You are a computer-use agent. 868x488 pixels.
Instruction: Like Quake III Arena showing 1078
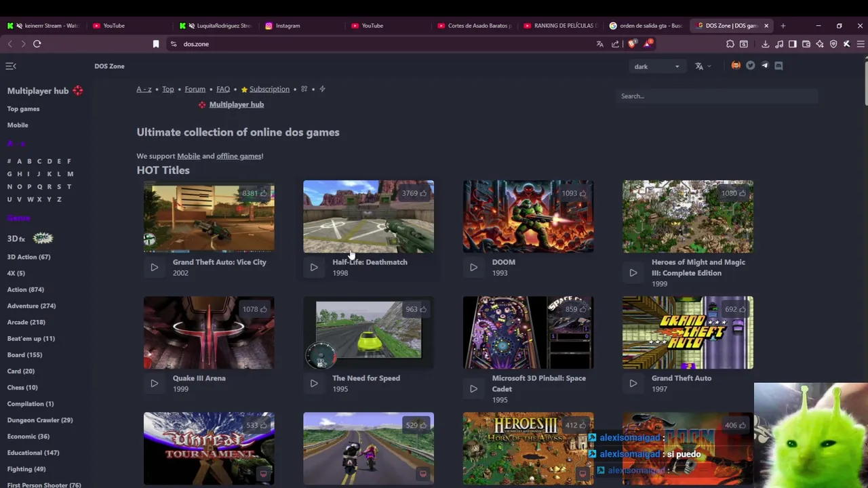(263, 309)
